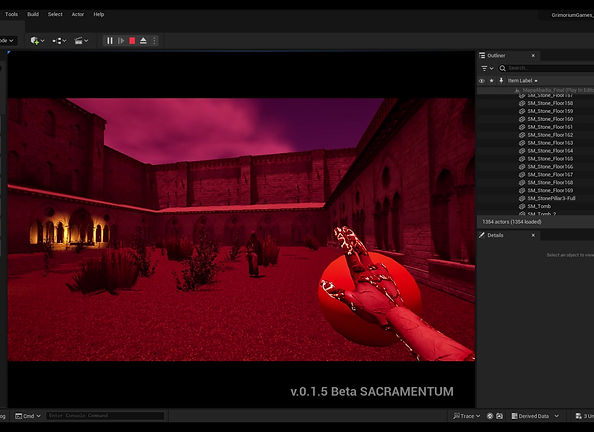
Task: Open the quick add content button
Action: point(34,41)
